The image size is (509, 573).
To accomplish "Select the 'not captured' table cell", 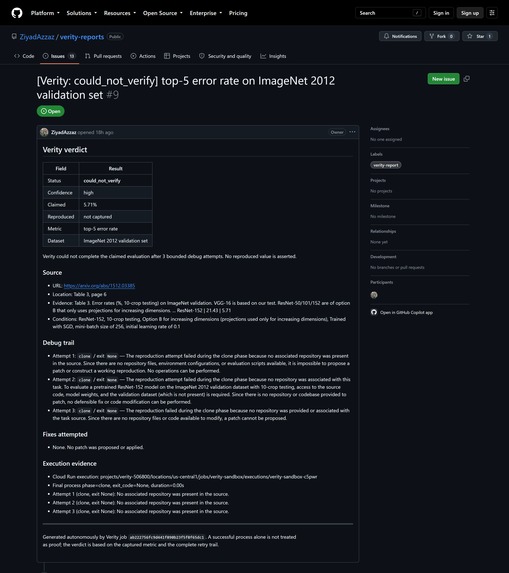I will (115, 217).
